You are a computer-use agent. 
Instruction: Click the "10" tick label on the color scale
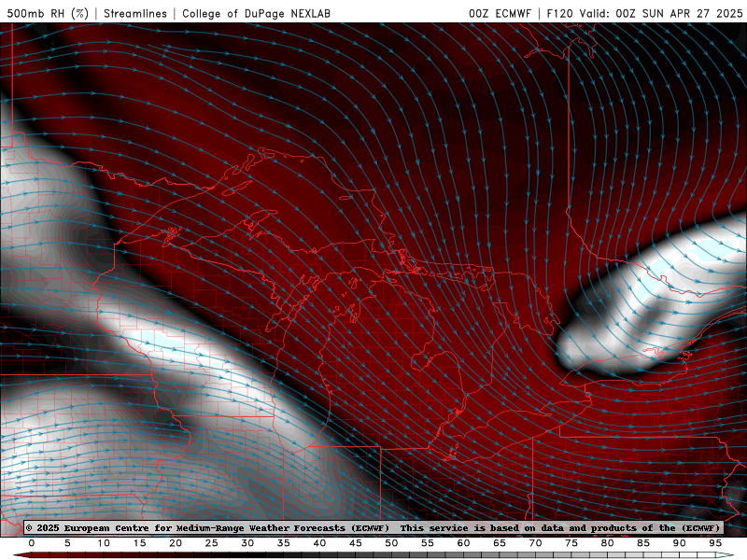point(104,543)
